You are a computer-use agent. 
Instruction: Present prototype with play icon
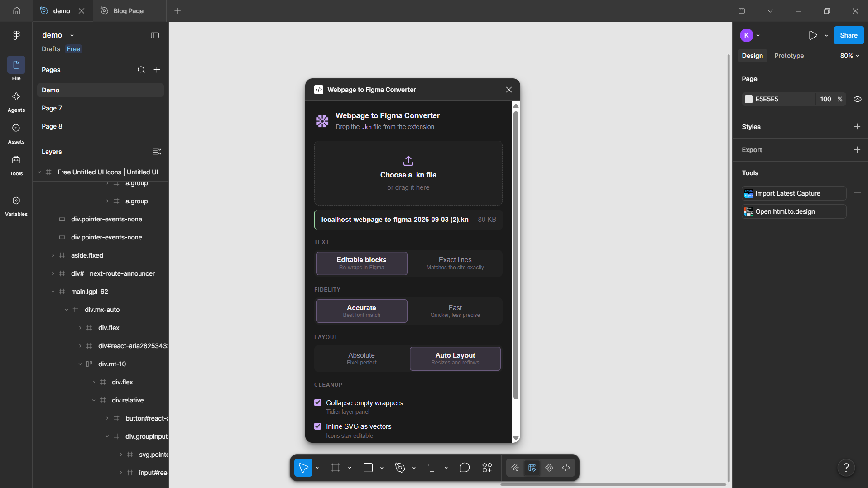pyautogui.click(x=813, y=35)
